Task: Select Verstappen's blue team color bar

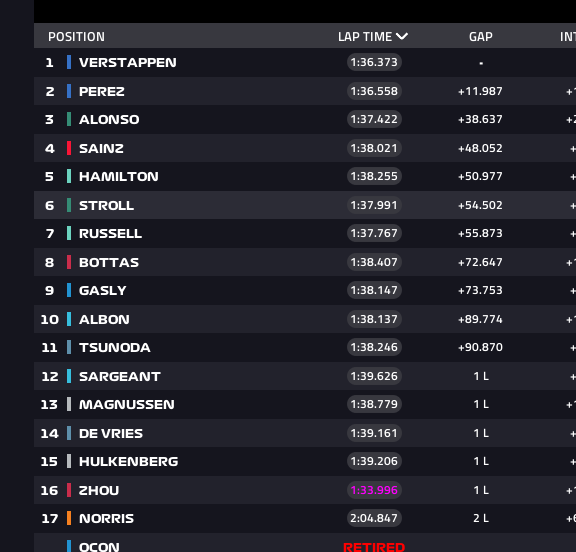Action: (x=69, y=62)
